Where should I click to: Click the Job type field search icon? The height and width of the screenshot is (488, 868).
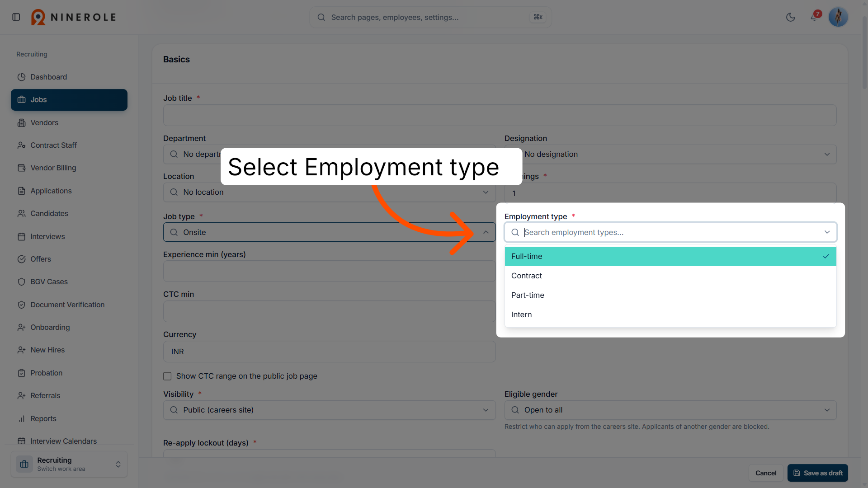tap(174, 232)
